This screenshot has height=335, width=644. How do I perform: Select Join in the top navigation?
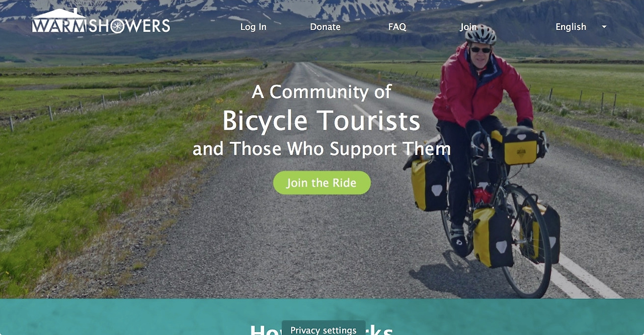[x=468, y=27]
